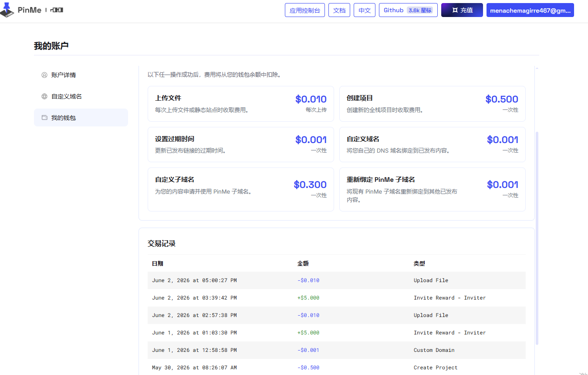The image size is (588, 375).
Task: Click date June 2, 2026 at 03:39:42 PM
Action: point(194,298)
